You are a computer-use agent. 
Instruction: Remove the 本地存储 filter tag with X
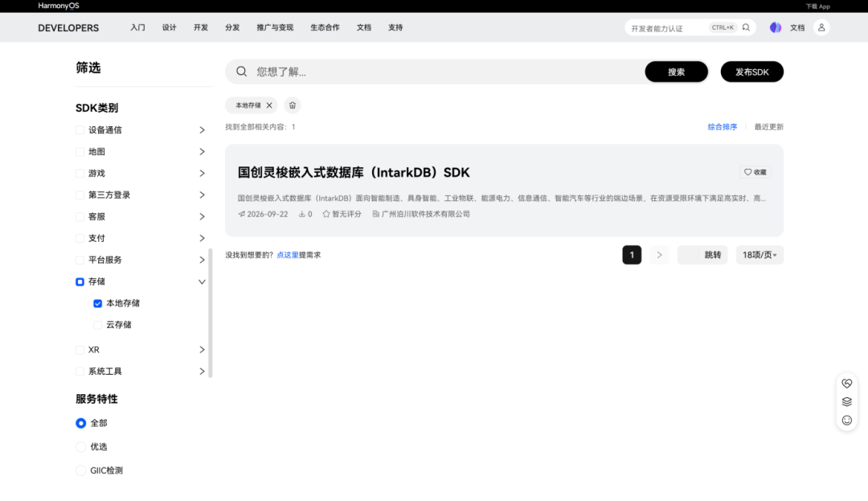[x=269, y=105]
